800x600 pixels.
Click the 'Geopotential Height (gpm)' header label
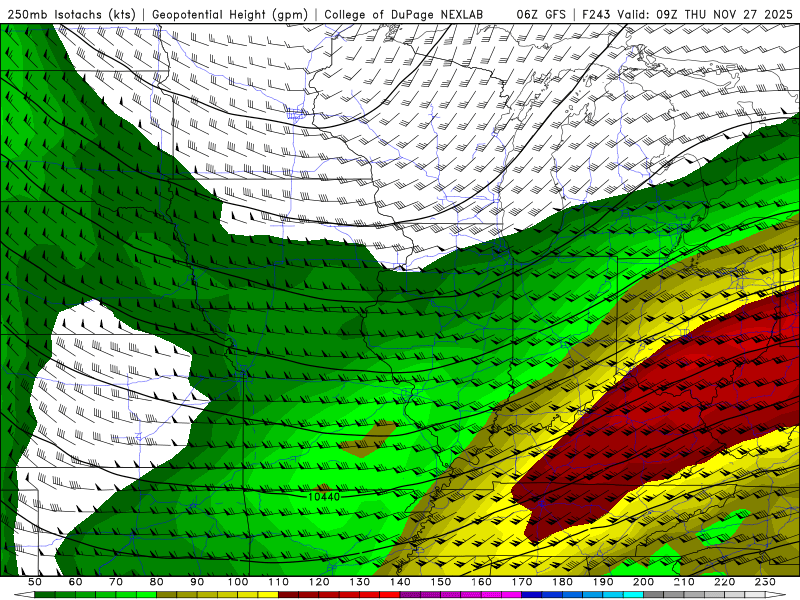230,15
